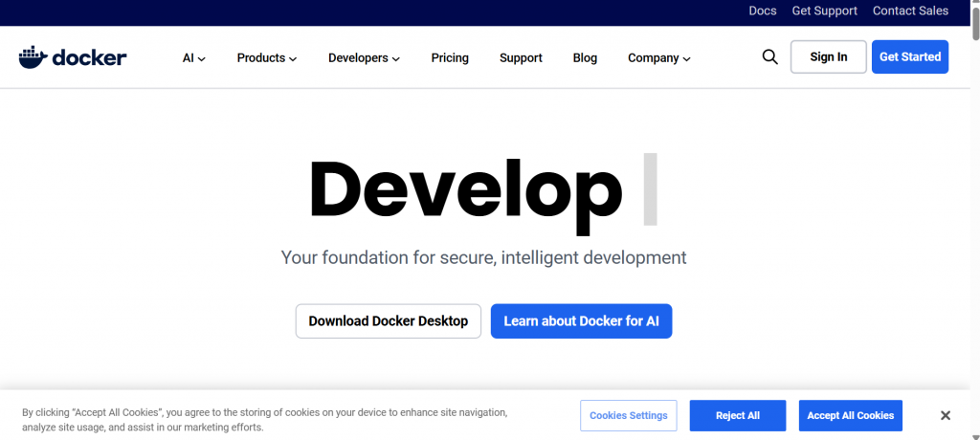
Task: Open the search magnifier icon
Action: (x=770, y=56)
